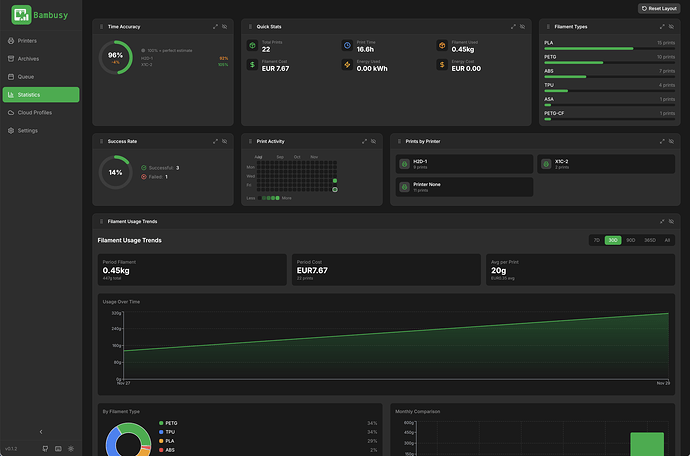The width and height of the screenshot is (690, 456).
Task: Grab the Filament Usage Trends drag handle
Action: coord(102,221)
